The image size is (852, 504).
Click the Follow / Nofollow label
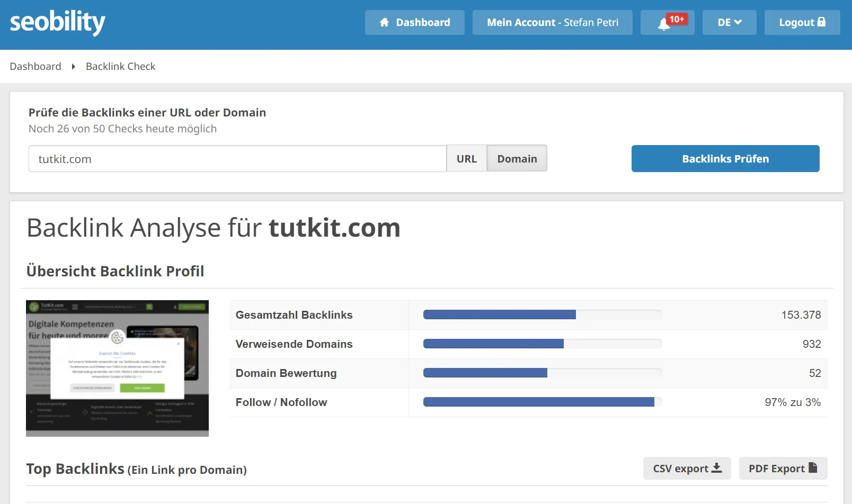[x=281, y=402]
